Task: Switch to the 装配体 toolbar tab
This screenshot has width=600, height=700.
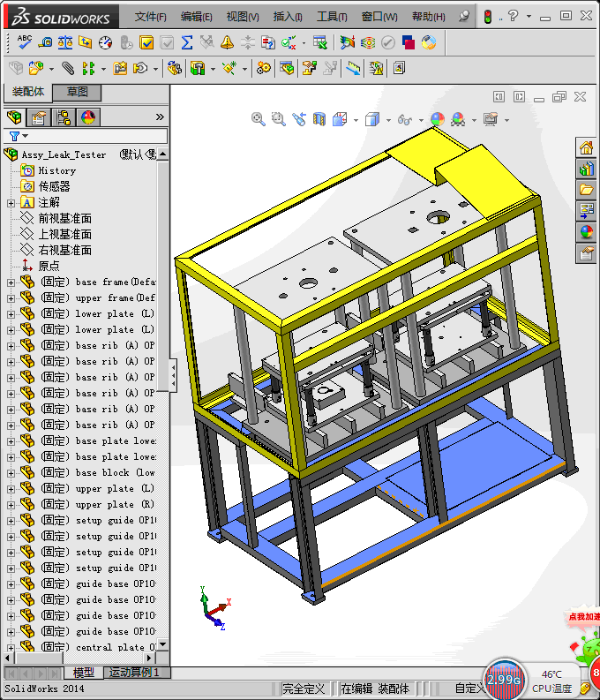Action: (28, 92)
